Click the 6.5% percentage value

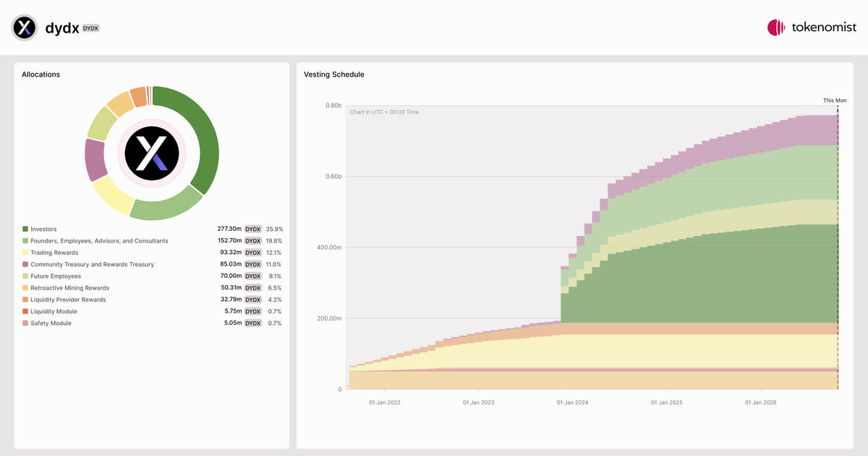(x=276, y=288)
